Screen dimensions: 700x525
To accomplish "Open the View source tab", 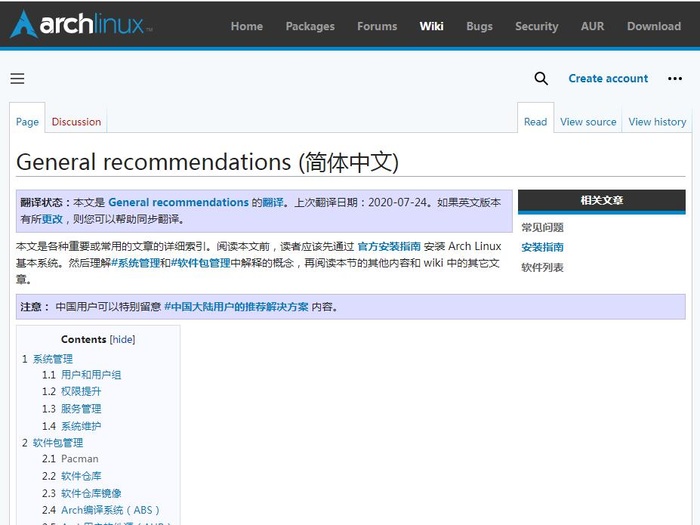I will 588,122.
